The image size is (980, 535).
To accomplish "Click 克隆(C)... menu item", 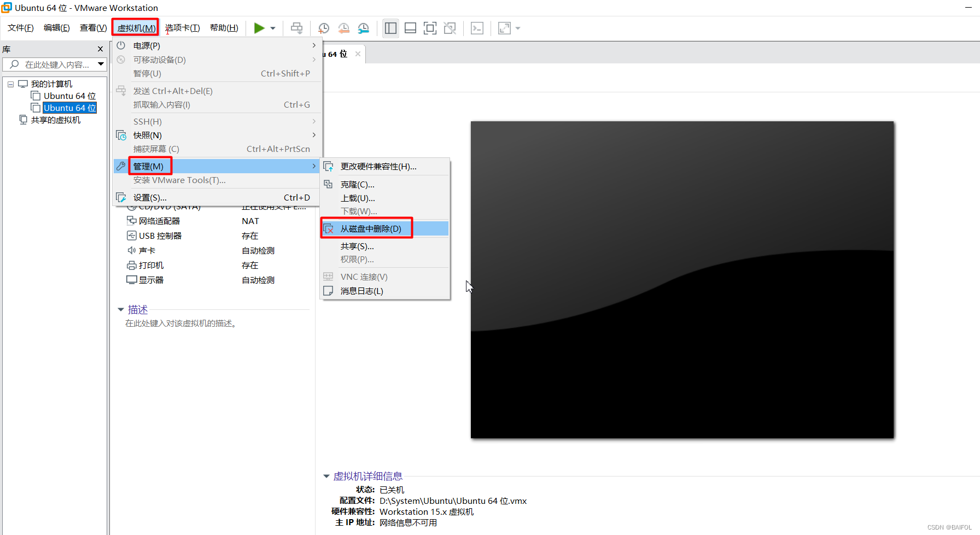I will (x=385, y=185).
